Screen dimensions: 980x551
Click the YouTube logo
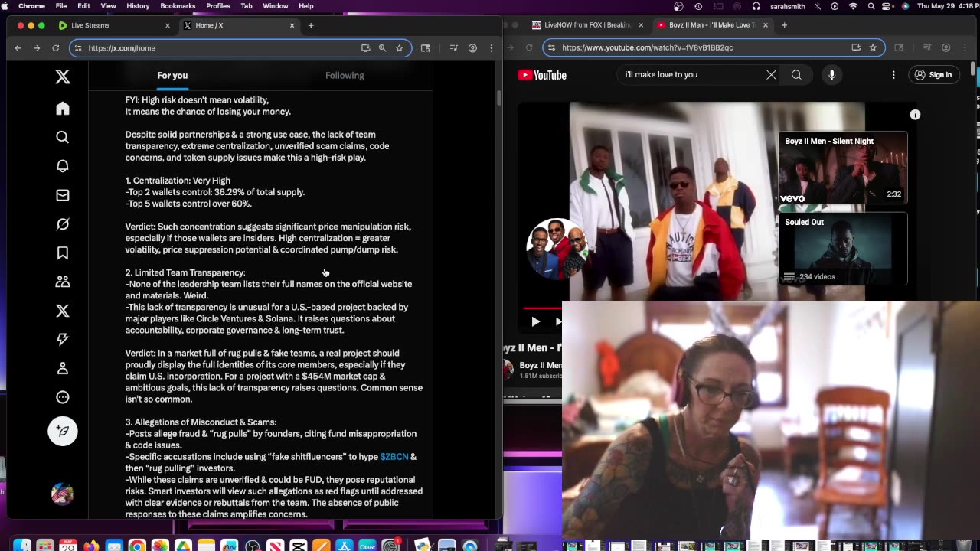click(542, 75)
